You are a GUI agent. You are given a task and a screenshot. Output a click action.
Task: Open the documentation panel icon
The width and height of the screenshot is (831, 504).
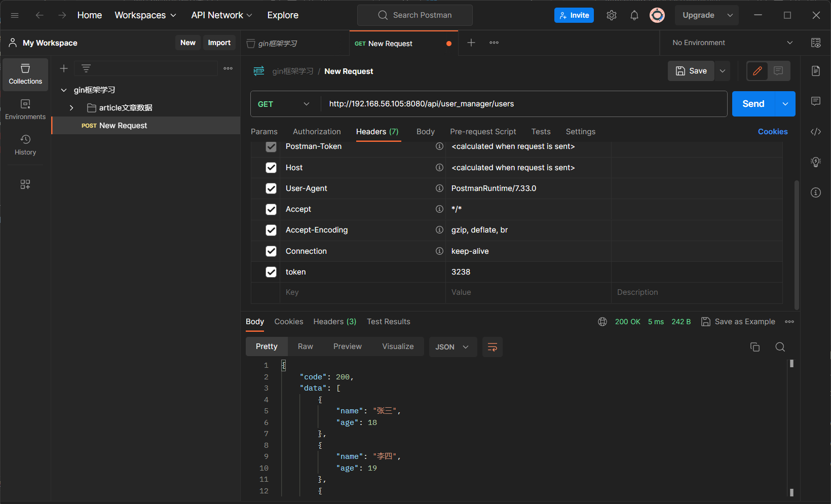click(816, 71)
